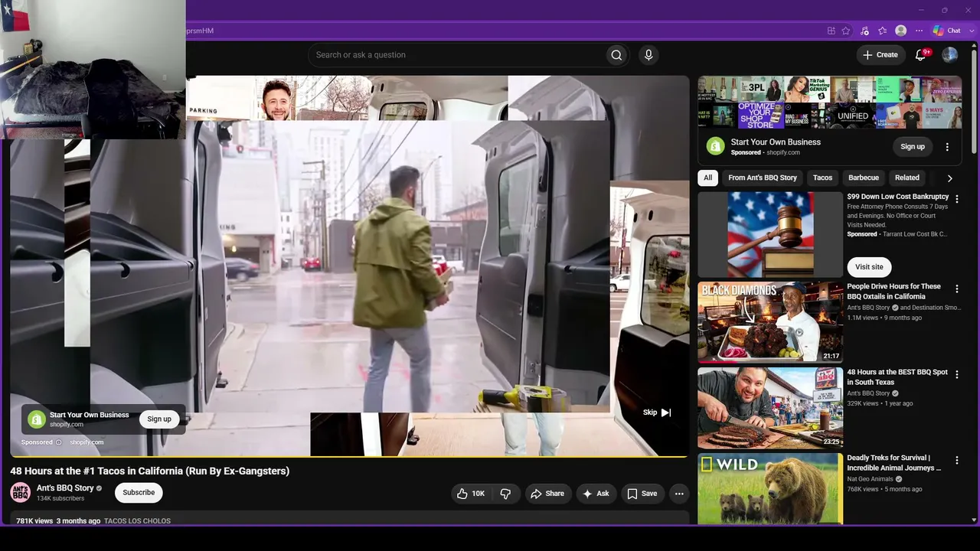The height and width of the screenshot is (551, 980).
Task: Open options for 48 Hours South Texas video
Action: (956, 374)
